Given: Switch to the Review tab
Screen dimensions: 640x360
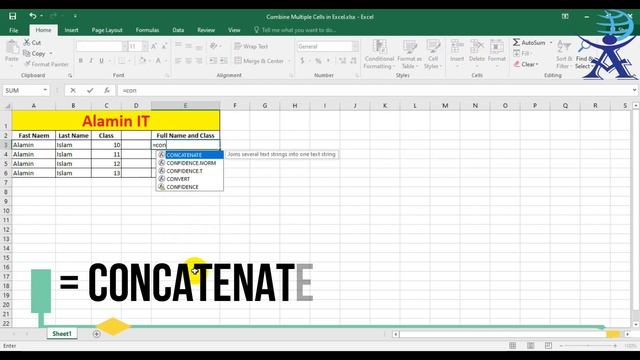Looking at the screenshot, I should [206, 30].
